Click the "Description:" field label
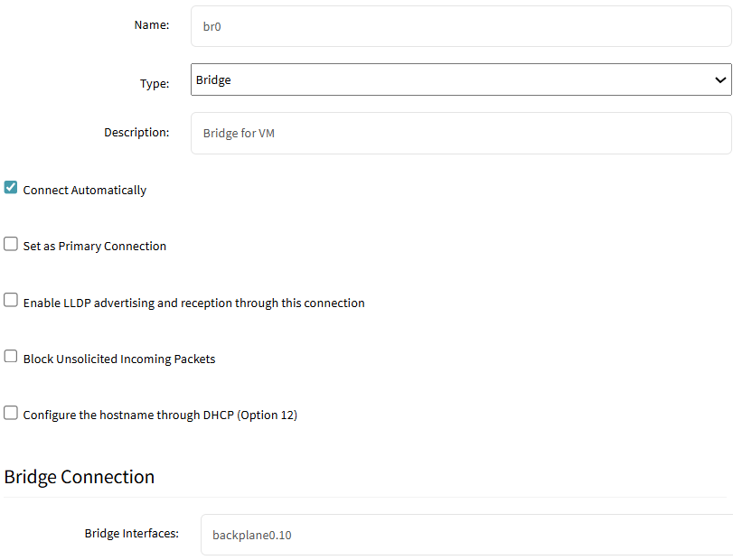 136,133
